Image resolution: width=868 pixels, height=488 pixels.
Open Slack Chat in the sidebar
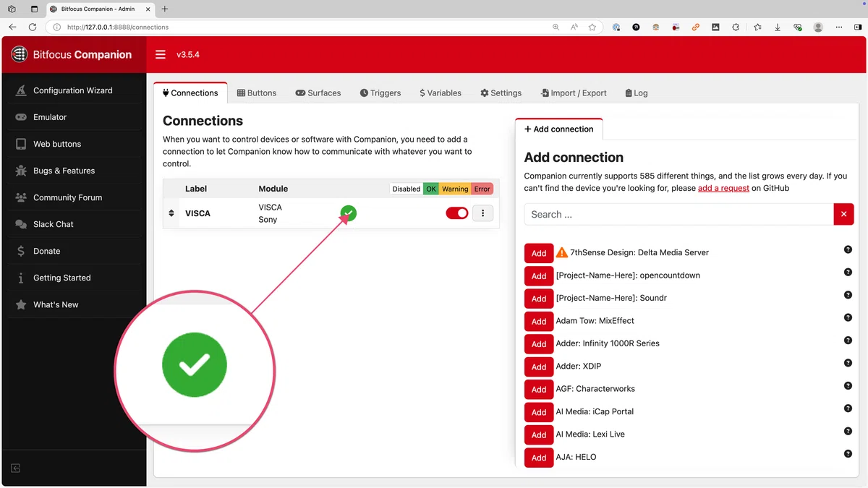point(73,224)
